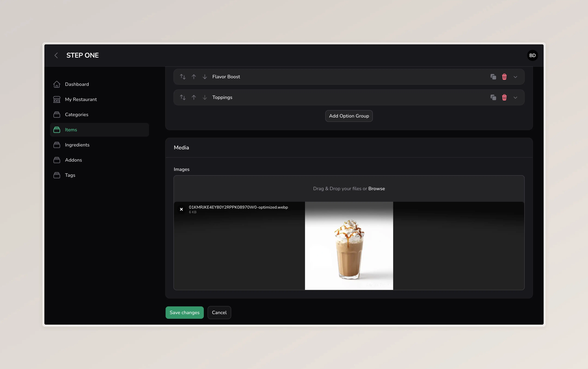
Task: Expand the Toppings group chevron
Action: click(515, 98)
